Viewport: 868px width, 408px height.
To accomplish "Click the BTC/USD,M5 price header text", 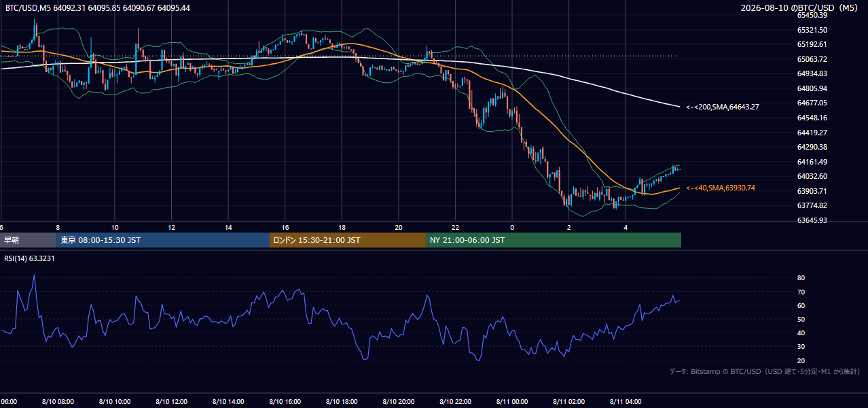I will point(98,8).
